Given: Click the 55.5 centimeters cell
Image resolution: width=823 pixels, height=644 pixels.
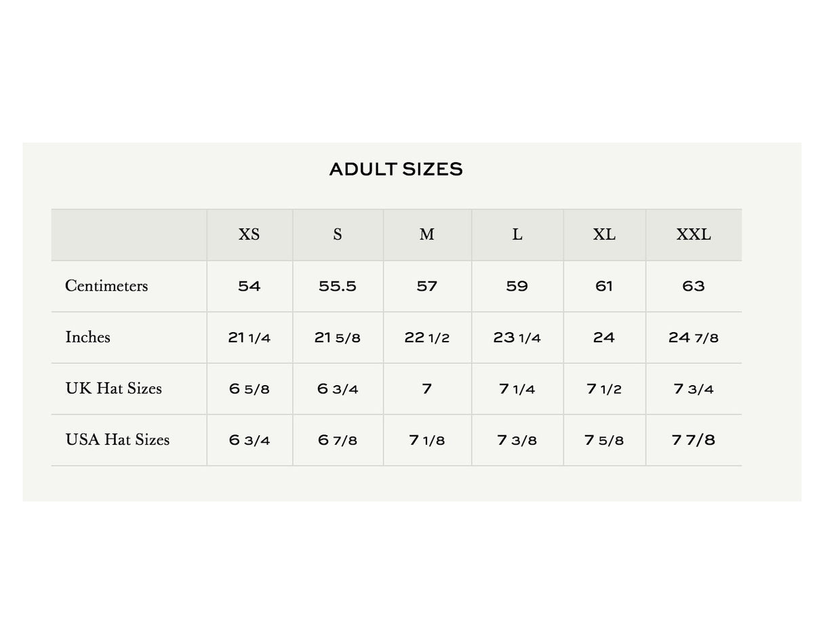Looking at the screenshot, I should (338, 286).
